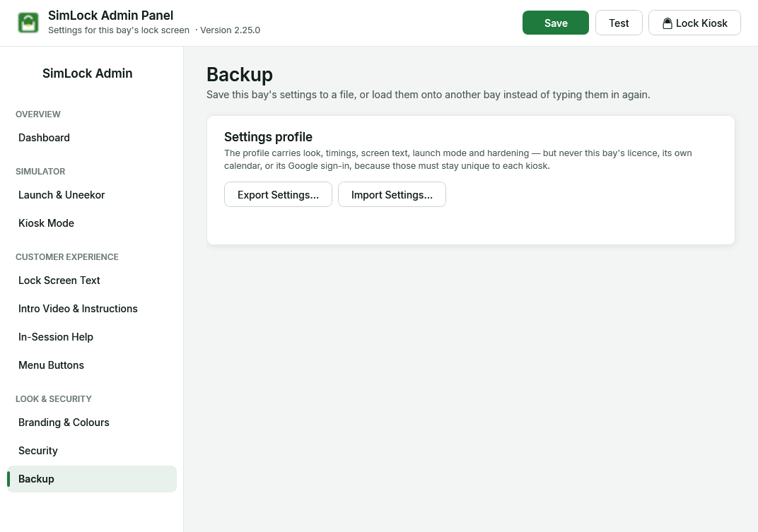Open the Security section
Viewport: 758px width, 532px height.
pos(92,451)
